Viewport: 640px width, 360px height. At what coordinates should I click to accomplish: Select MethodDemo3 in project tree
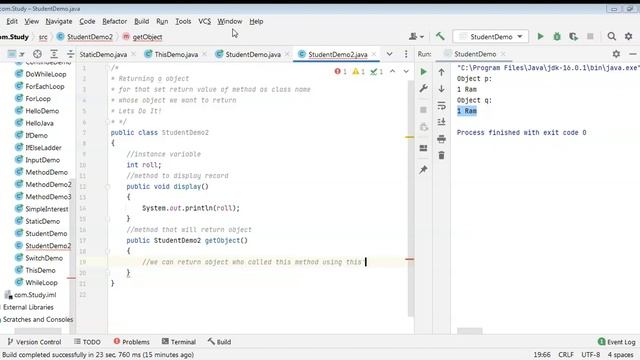pos(43,197)
